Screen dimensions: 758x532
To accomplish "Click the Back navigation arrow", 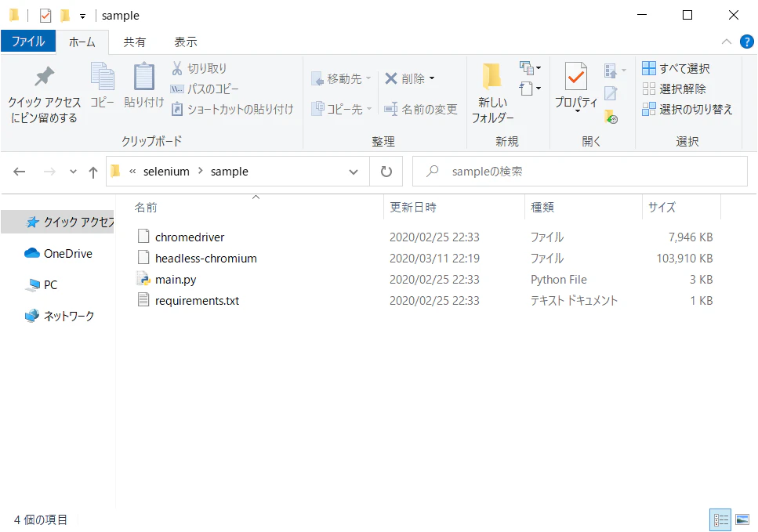I will click(x=20, y=172).
